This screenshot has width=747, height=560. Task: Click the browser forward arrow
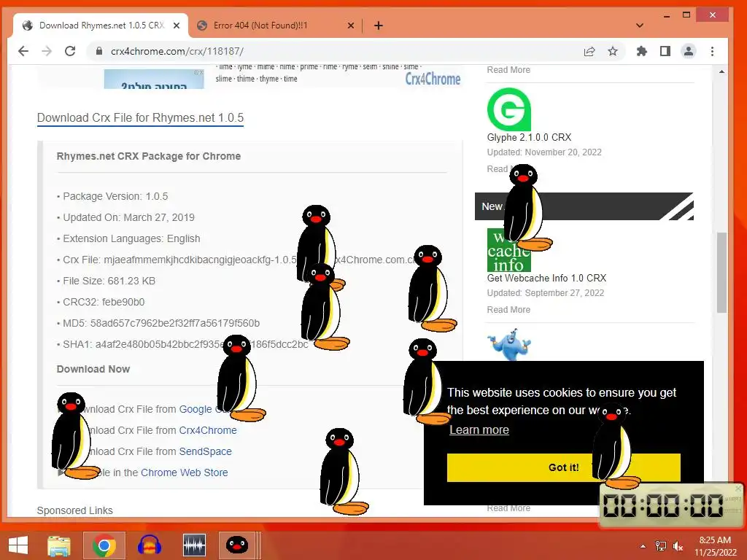click(x=47, y=51)
